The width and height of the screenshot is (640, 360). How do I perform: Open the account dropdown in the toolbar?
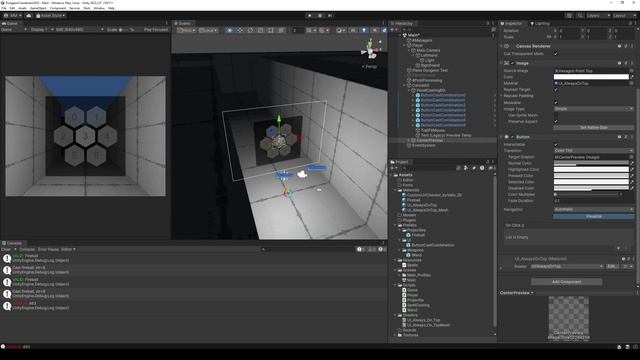pos(13,16)
